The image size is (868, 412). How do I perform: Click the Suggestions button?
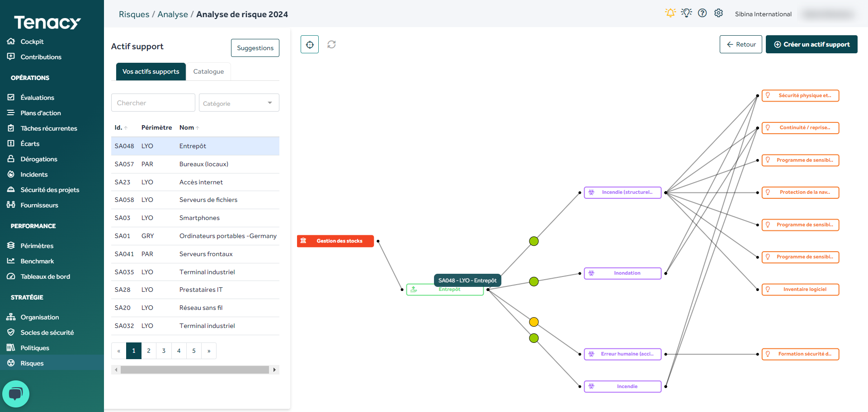point(255,48)
